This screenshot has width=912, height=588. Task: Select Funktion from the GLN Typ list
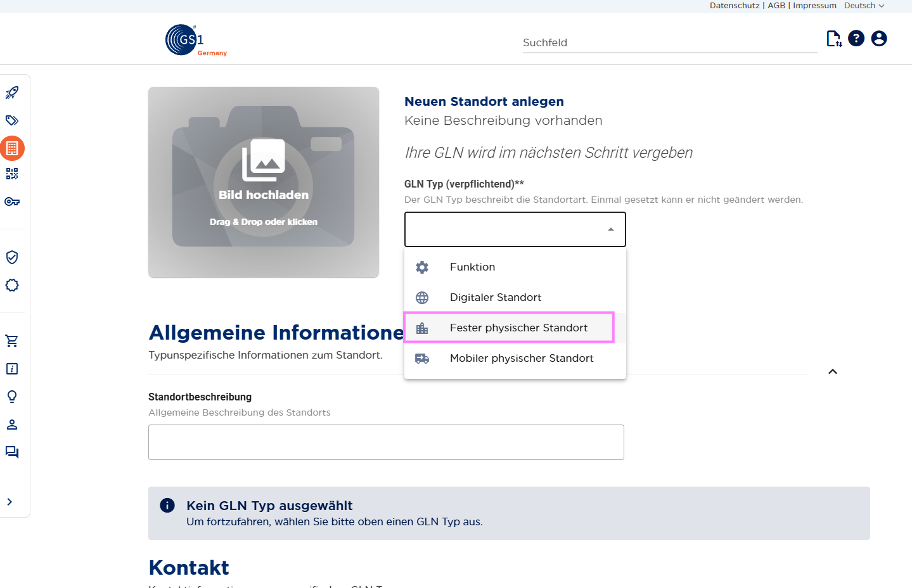(x=515, y=267)
